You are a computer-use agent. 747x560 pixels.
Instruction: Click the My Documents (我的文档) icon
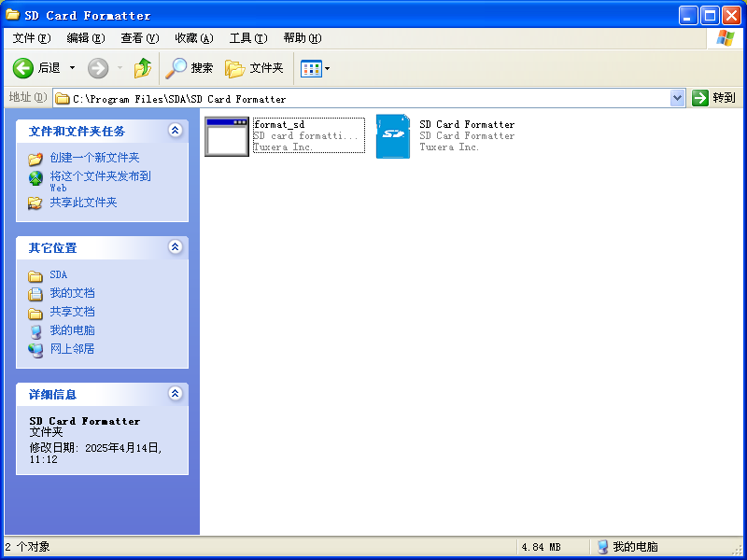point(35,294)
